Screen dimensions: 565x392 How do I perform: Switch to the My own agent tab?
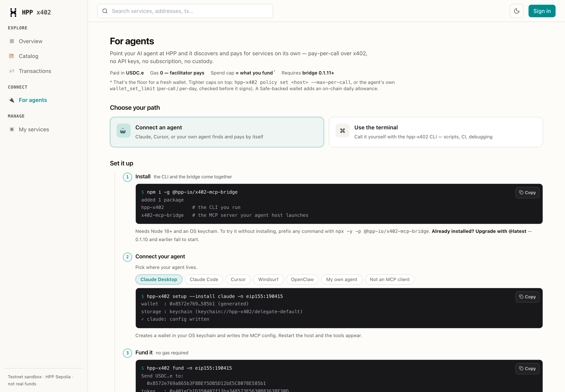pyautogui.click(x=342, y=279)
